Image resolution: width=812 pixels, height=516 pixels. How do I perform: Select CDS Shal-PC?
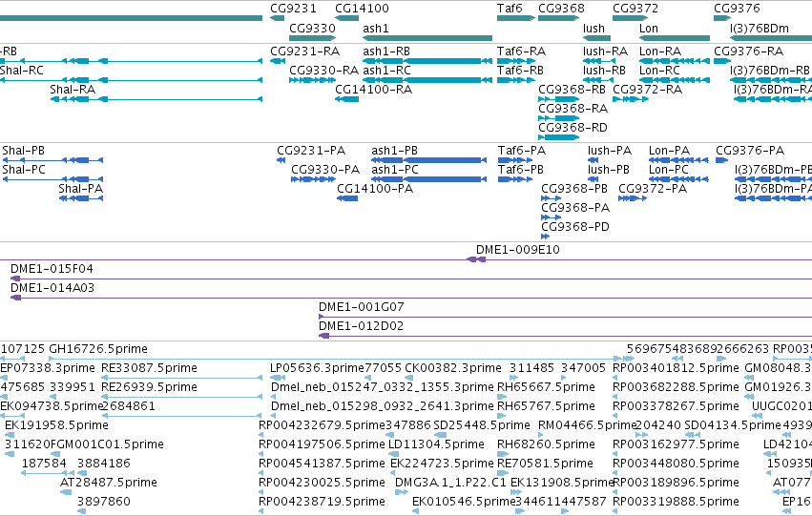pos(52,179)
